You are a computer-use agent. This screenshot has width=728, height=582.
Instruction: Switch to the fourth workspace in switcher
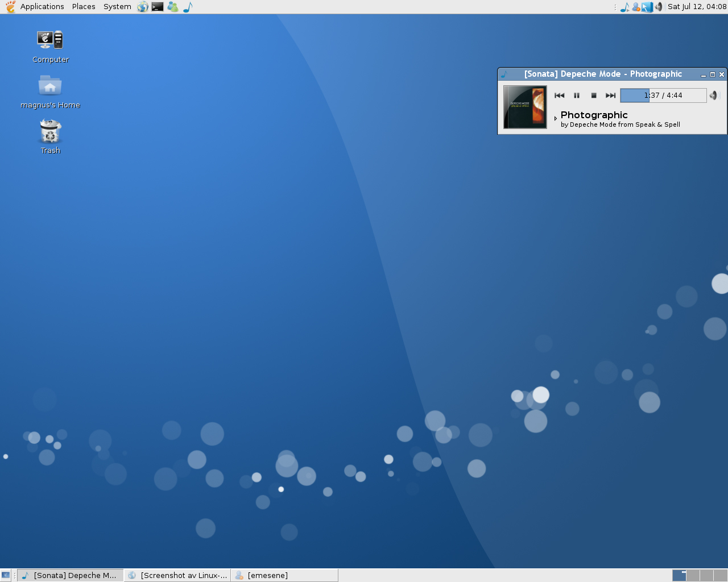[721, 575]
